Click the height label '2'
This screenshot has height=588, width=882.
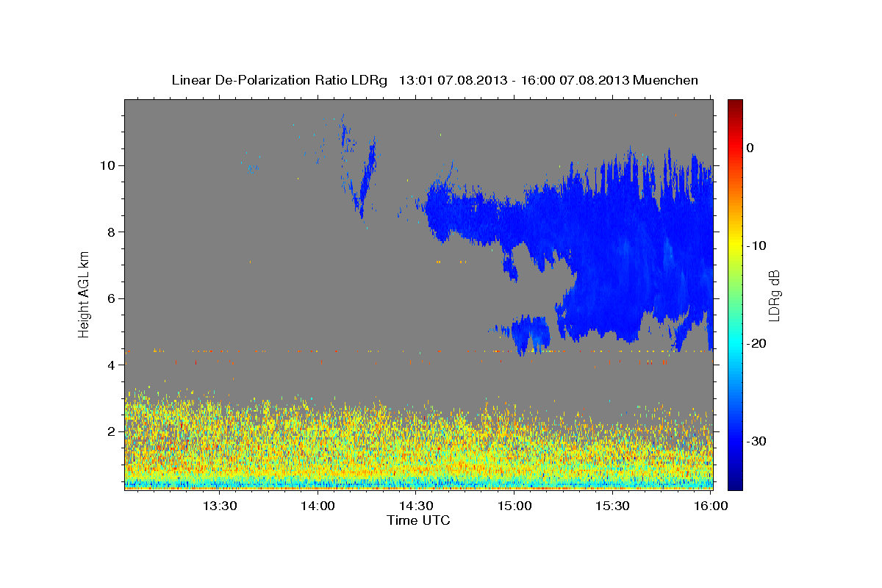click(110, 431)
